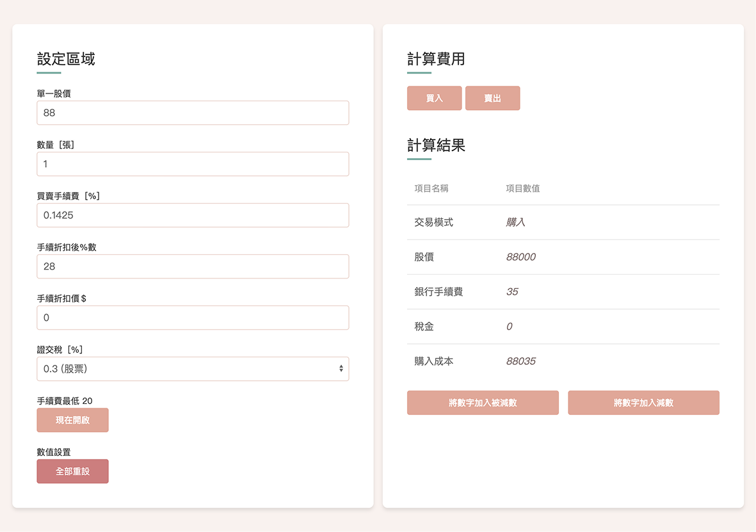Select the 買賣手續費［%］ field showing 0.1425
The width and height of the screenshot is (756, 532).
click(193, 215)
